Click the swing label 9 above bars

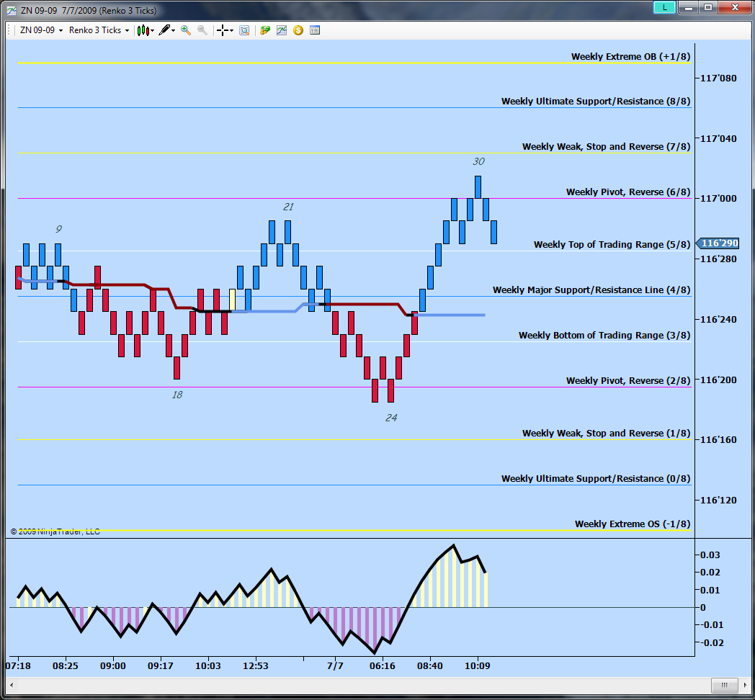(58, 229)
